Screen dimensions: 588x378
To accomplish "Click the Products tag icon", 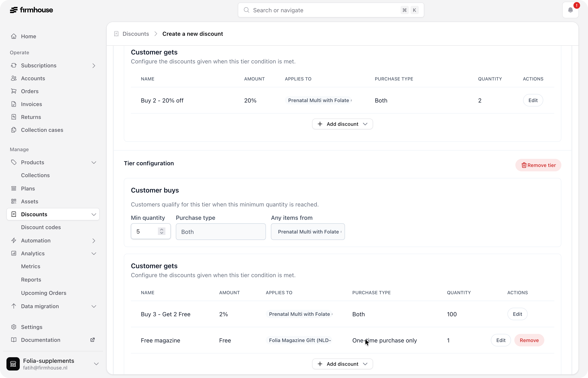I will pos(14,163).
